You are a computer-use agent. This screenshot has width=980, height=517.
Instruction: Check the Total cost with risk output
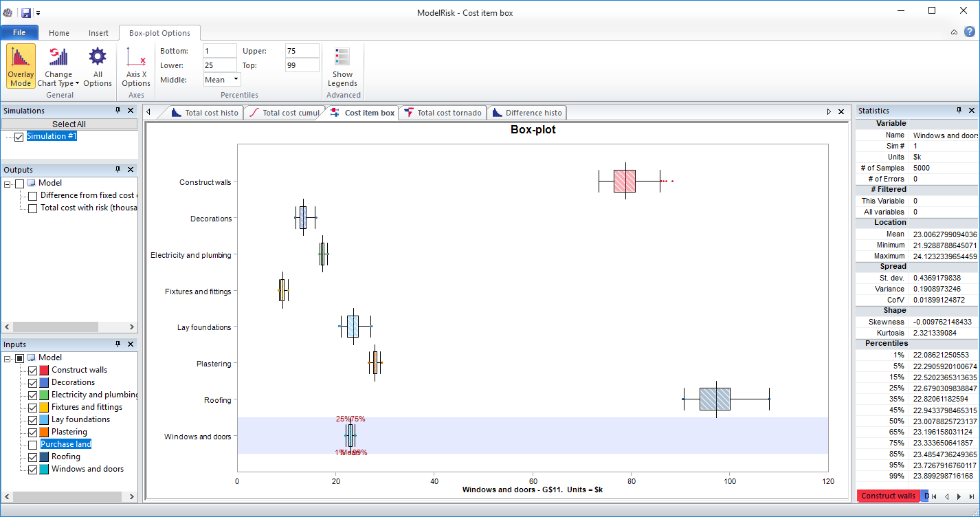point(31,208)
